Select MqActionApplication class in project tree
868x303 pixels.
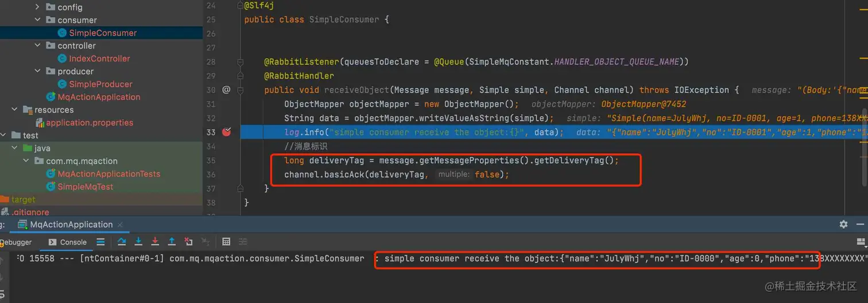[x=99, y=97]
